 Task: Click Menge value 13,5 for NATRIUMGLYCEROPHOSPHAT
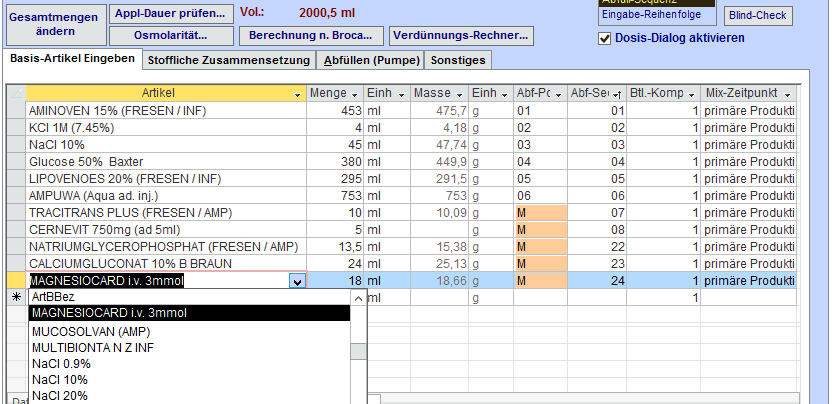[335, 247]
